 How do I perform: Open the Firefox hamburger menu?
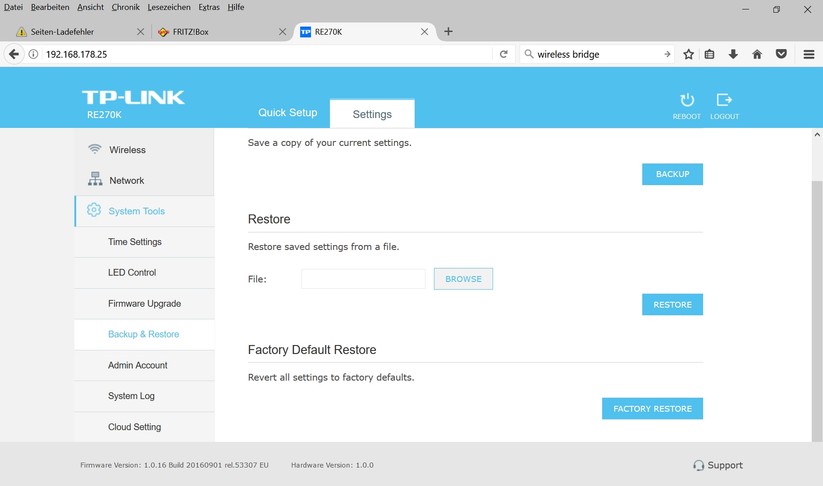[809, 54]
